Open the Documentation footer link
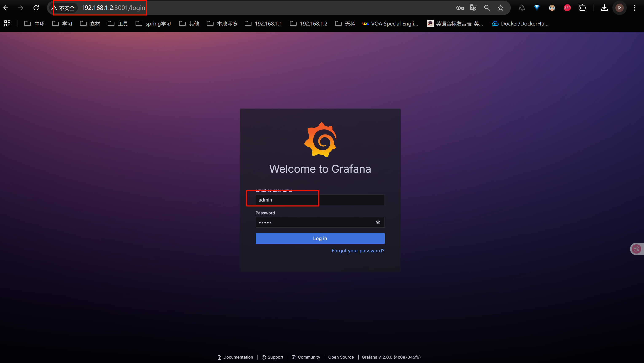644x363 pixels. click(x=235, y=357)
